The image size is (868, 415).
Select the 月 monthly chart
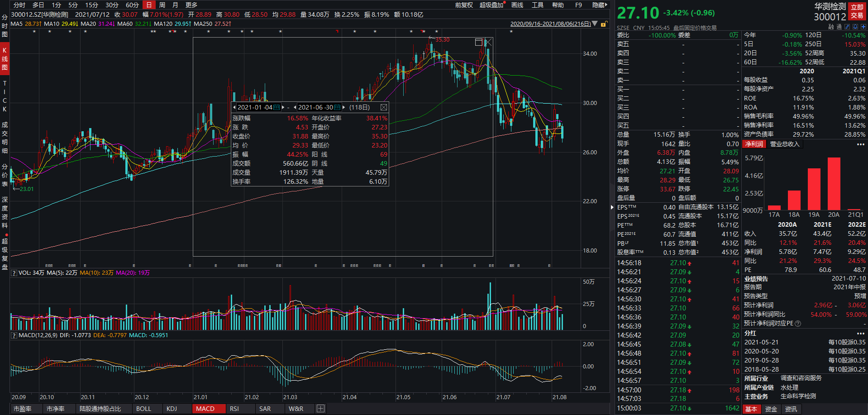175,5
